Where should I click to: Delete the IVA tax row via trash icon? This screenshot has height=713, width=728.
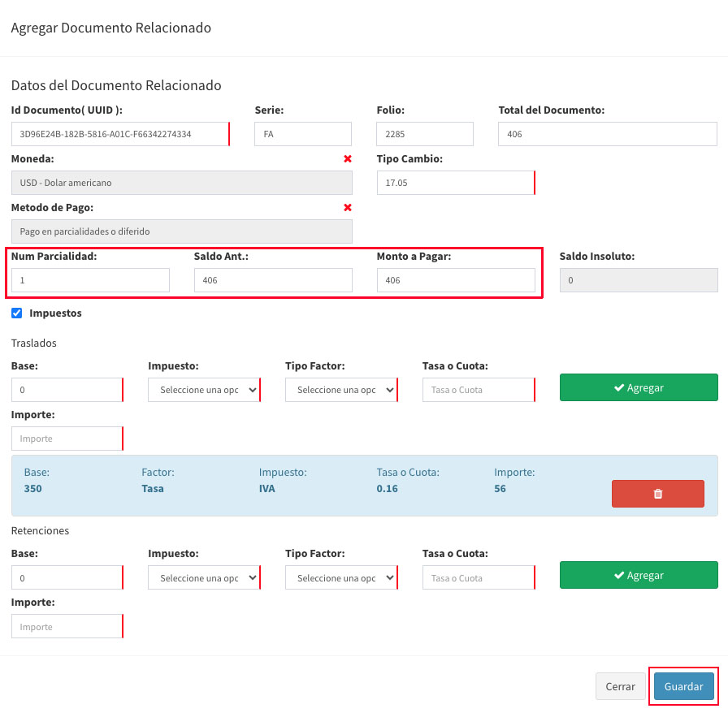click(658, 494)
